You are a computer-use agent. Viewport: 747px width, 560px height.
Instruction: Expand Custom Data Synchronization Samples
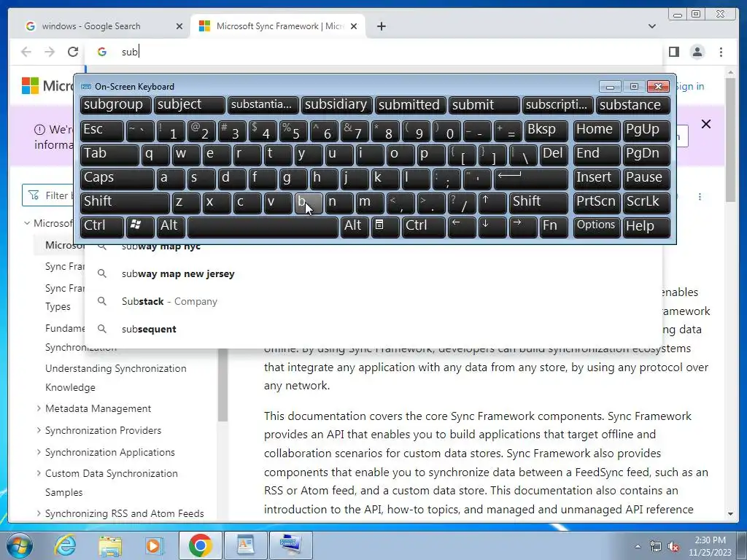39,473
